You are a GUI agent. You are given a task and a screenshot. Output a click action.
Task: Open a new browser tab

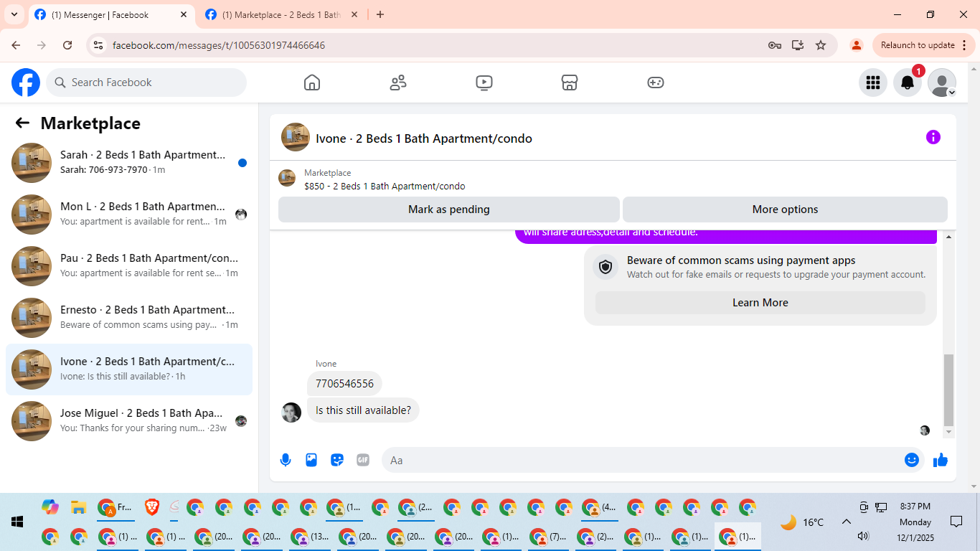(x=380, y=14)
